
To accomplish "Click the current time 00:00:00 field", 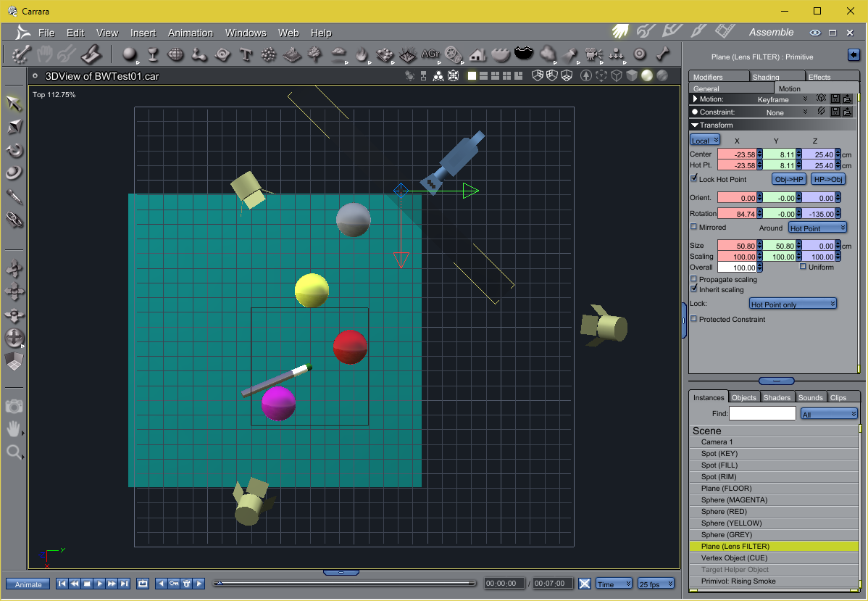I will [505, 584].
